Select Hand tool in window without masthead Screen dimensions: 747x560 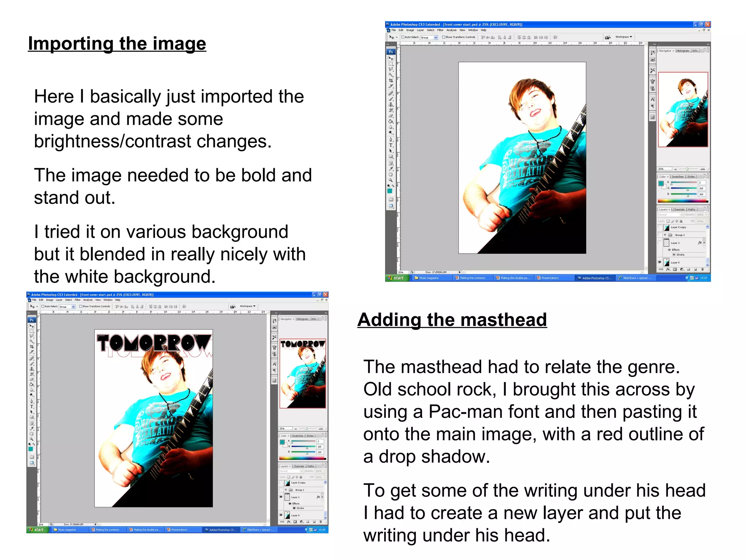[391, 174]
